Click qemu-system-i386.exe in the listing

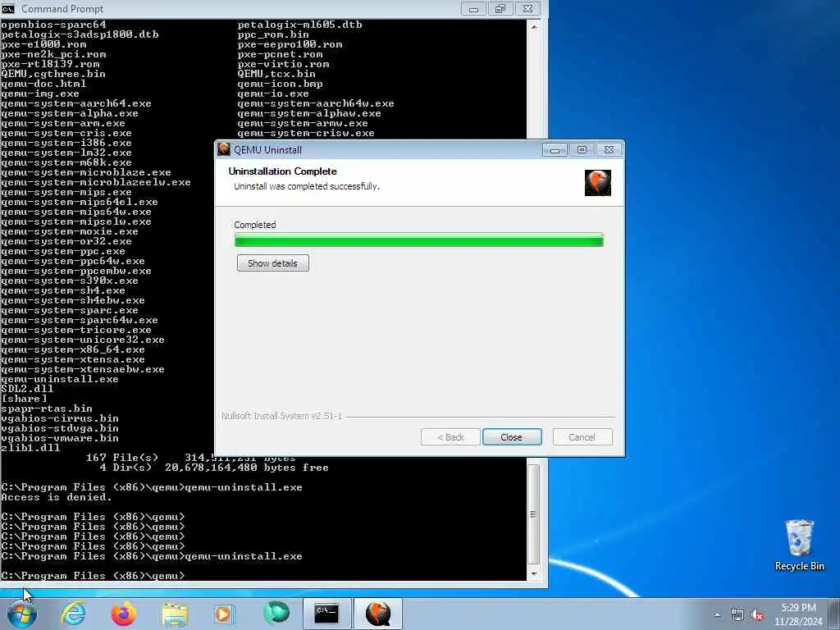66,143
